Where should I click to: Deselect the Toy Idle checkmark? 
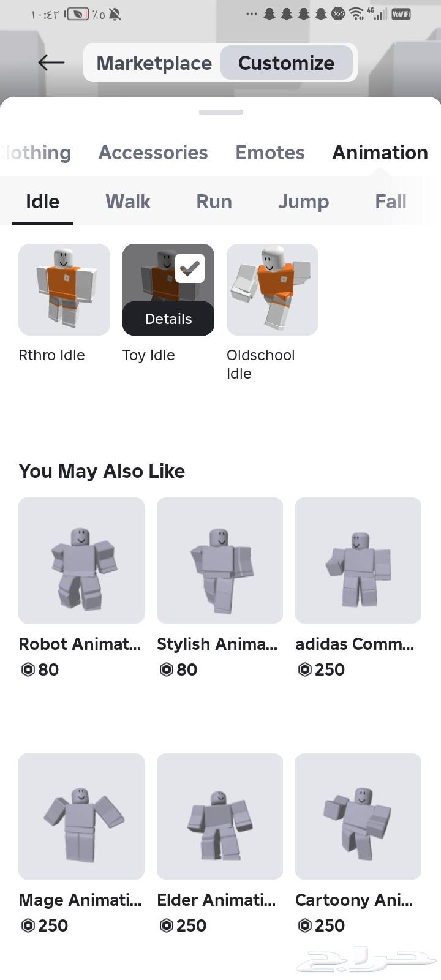click(190, 268)
